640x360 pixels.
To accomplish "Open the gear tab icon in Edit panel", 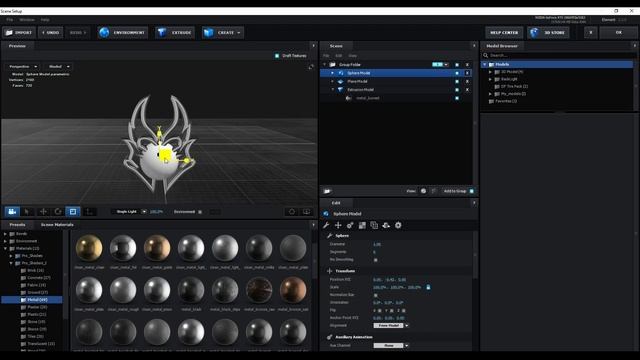I will [x=398, y=225].
